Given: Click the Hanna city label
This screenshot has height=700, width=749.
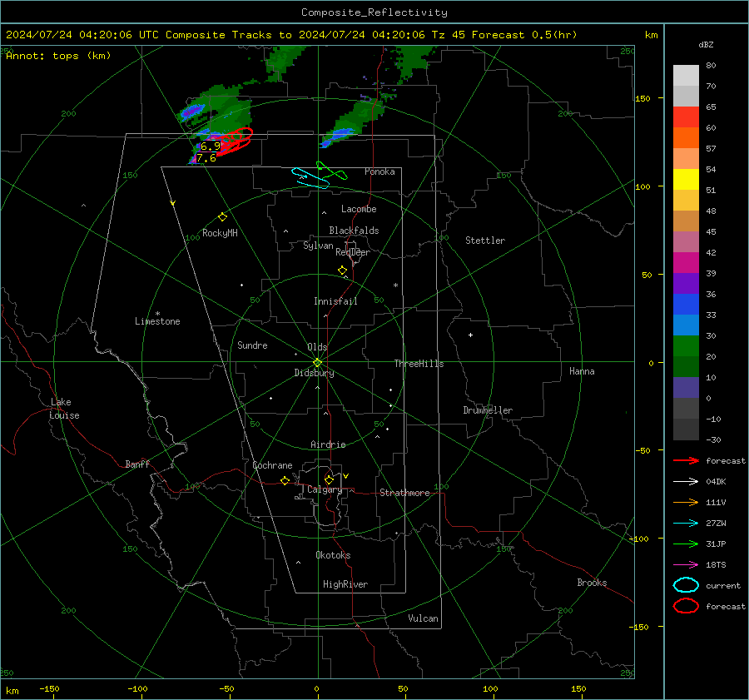Looking at the screenshot, I should (x=582, y=371).
